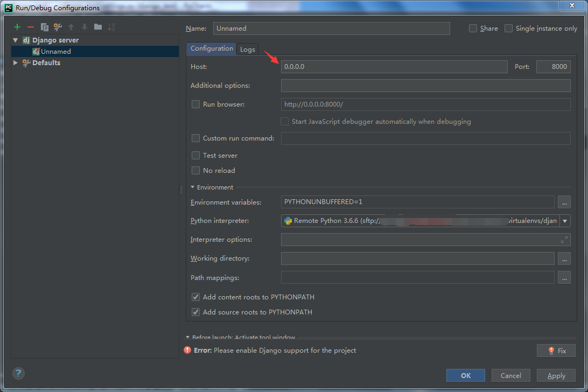
Task: Click the Path mappings field
Action: 417,278
